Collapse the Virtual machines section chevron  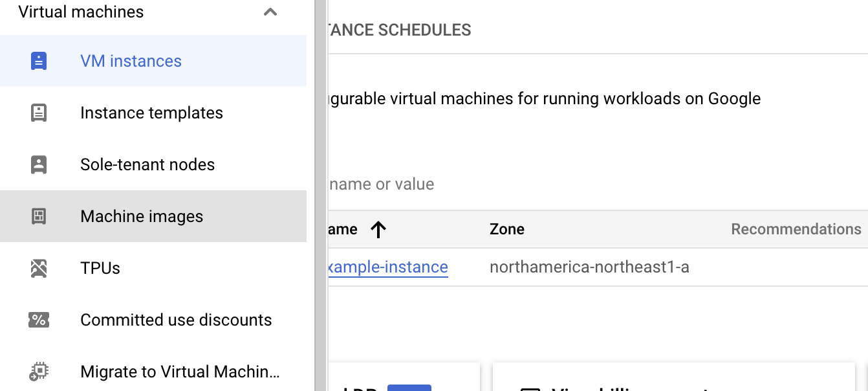point(270,12)
